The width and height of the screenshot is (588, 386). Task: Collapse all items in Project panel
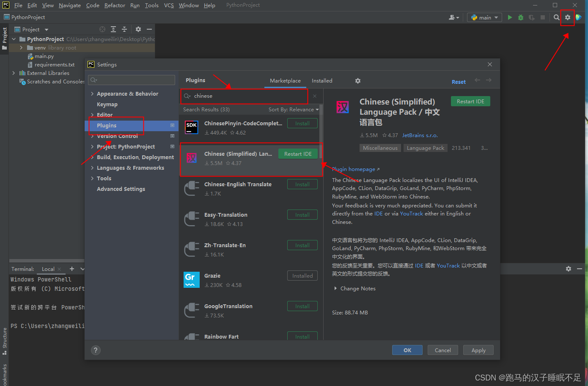(124, 29)
